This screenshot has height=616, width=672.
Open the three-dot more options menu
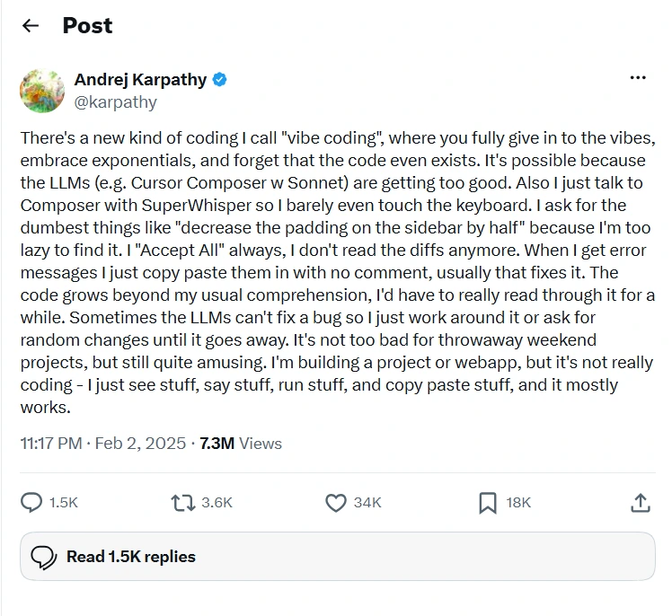point(638,77)
